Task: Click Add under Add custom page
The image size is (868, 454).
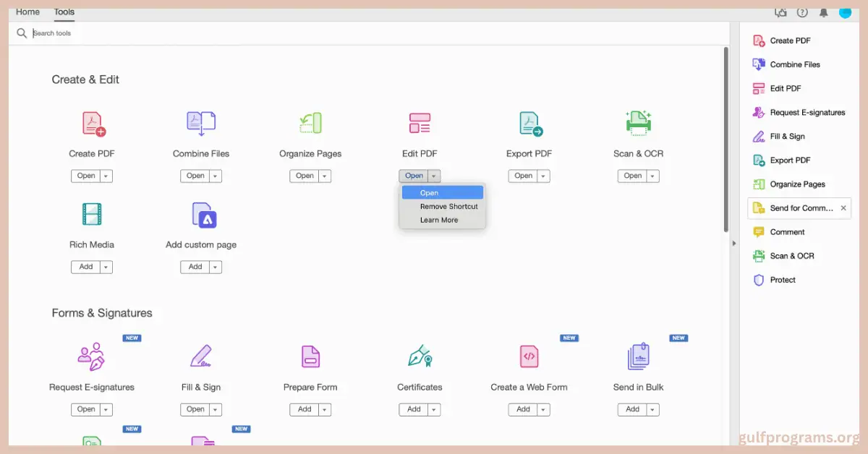Action: coord(195,267)
